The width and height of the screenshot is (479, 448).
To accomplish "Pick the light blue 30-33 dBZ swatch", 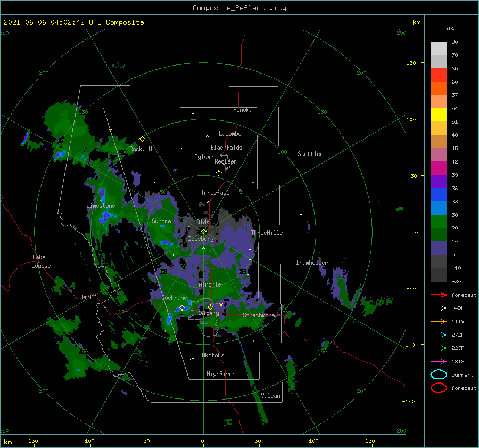I will pos(439,208).
